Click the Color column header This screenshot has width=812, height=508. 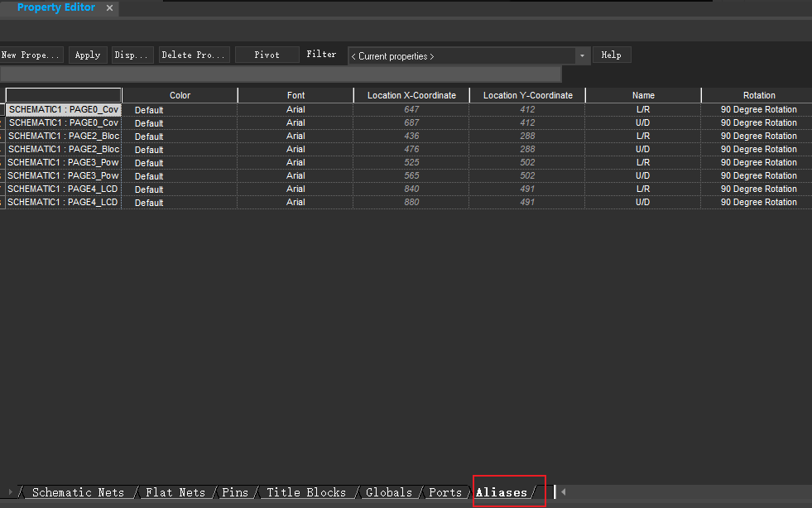[180, 95]
